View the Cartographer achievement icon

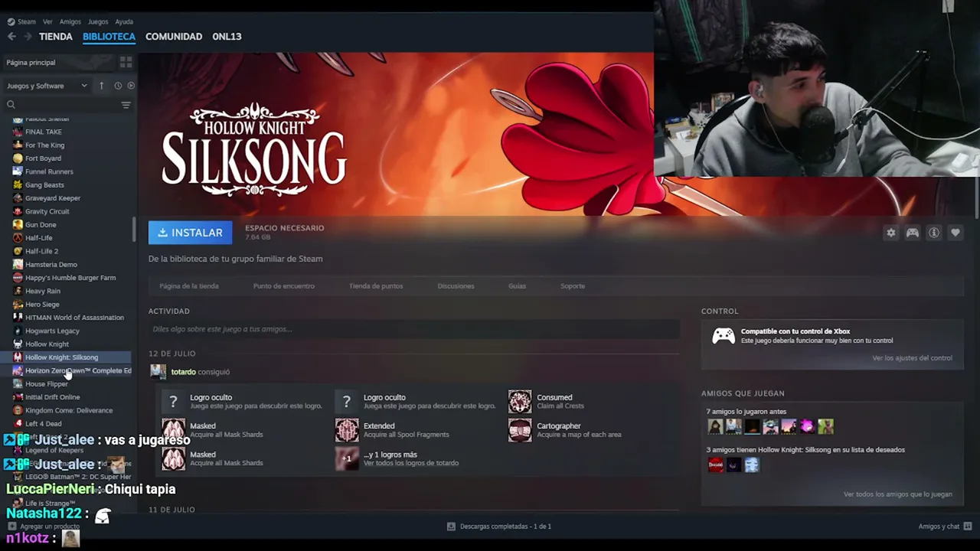(520, 430)
